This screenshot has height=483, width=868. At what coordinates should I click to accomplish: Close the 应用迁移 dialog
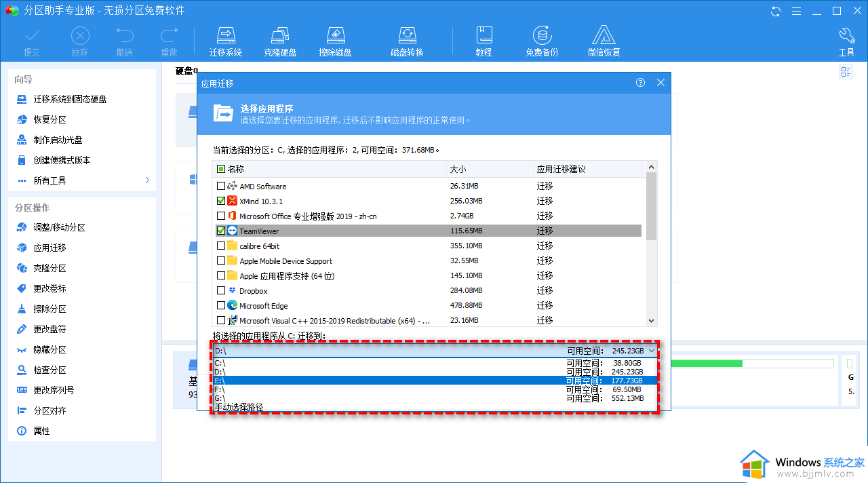coord(661,83)
